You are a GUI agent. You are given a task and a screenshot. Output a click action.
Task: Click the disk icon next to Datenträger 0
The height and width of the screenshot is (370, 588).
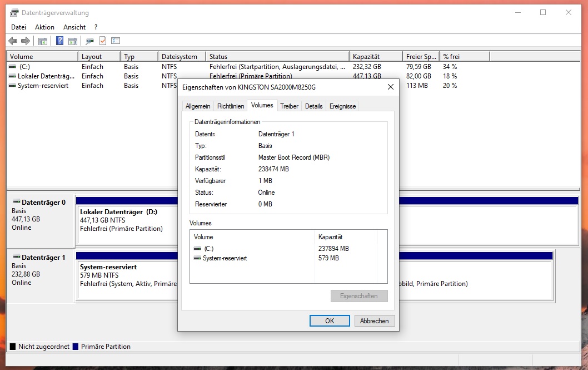[x=17, y=201]
